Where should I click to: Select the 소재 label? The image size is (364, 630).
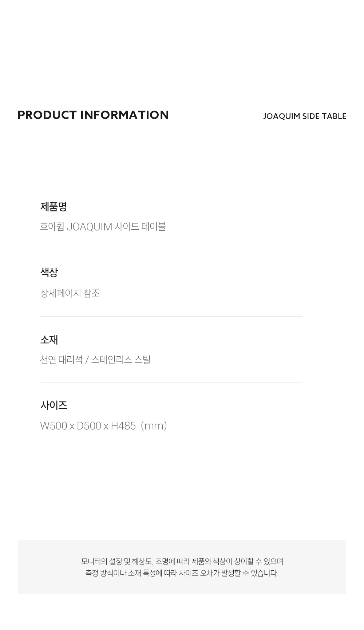pos(49,340)
